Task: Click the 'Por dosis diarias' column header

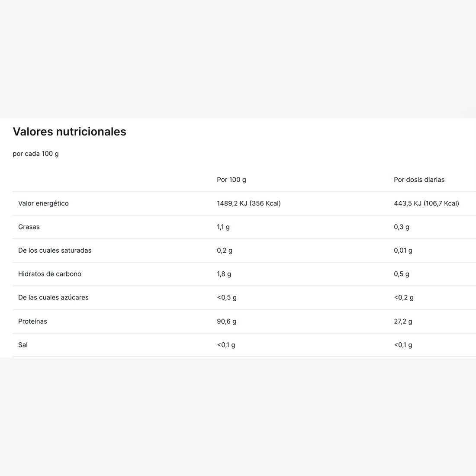Action: point(419,180)
